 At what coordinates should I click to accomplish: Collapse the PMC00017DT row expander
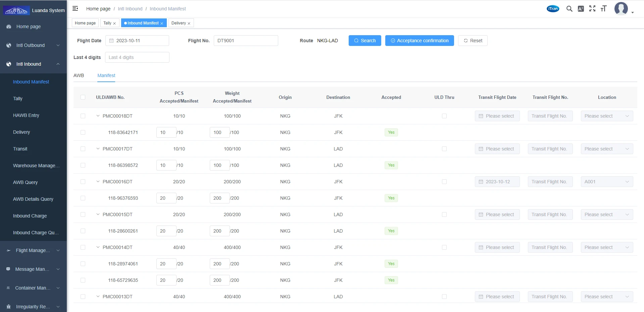click(98, 149)
